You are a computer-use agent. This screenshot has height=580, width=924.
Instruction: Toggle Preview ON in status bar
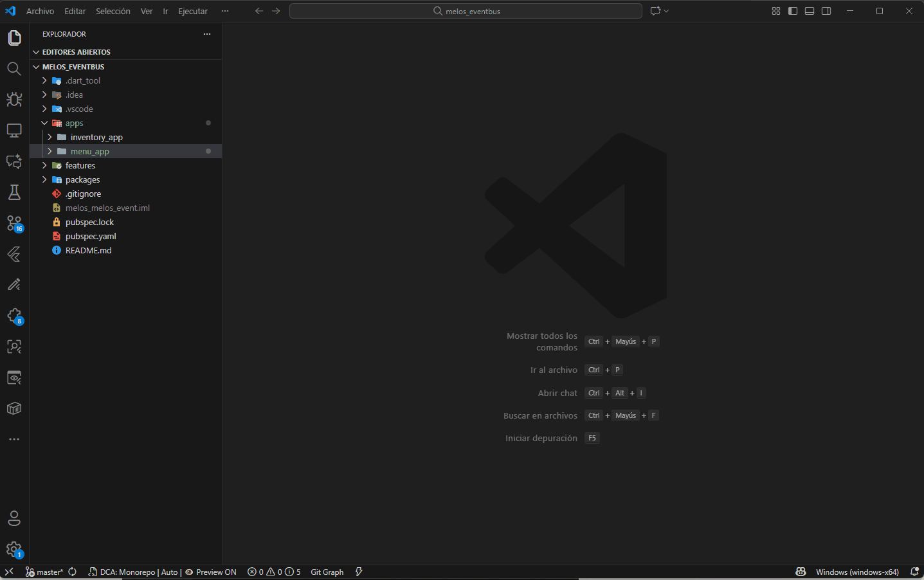click(x=211, y=572)
